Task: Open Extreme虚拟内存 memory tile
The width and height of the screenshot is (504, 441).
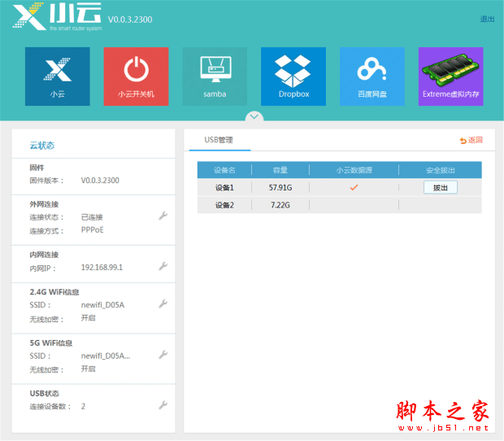Action: coord(451,76)
